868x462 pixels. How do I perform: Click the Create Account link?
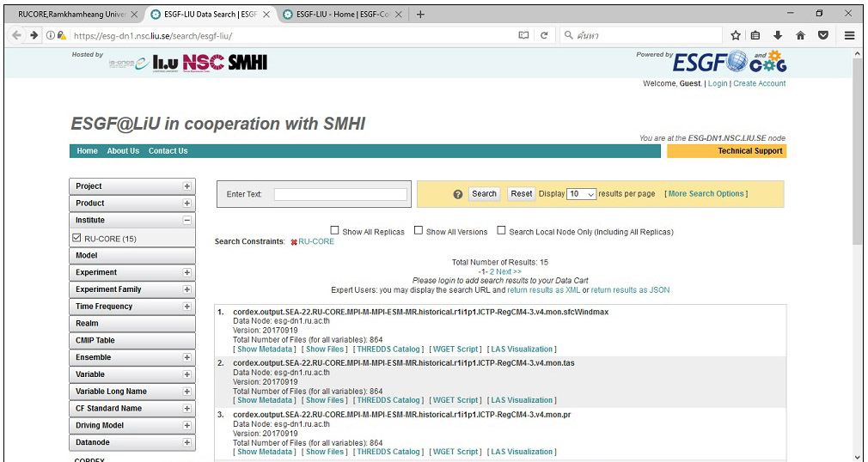[x=760, y=83]
